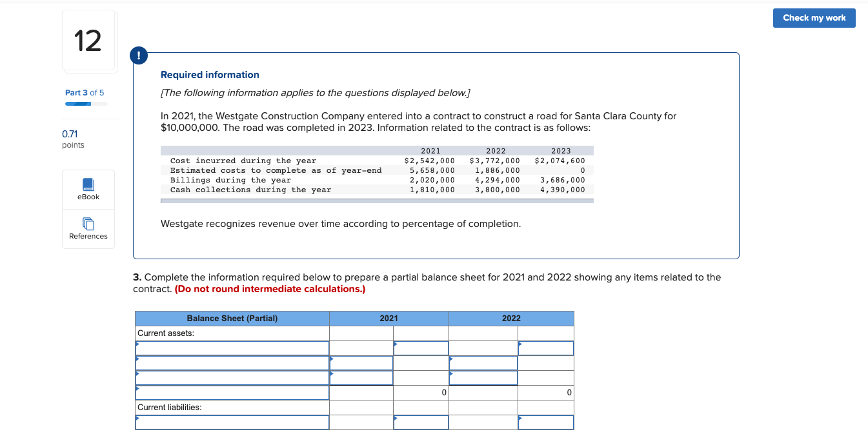
Task: Click the current liabilities 2021 amount field
Action: coord(421,422)
